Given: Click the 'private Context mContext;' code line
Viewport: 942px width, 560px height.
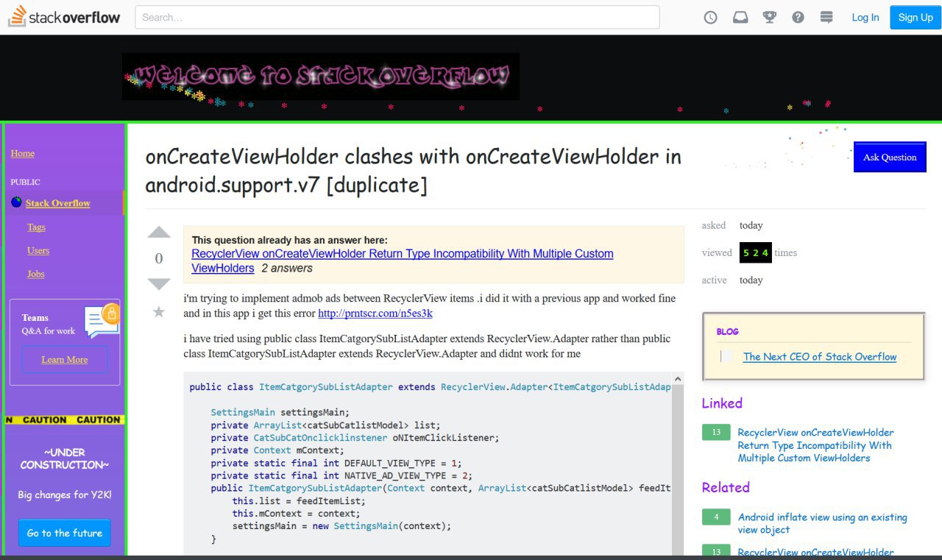Looking at the screenshot, I should 277,450.
